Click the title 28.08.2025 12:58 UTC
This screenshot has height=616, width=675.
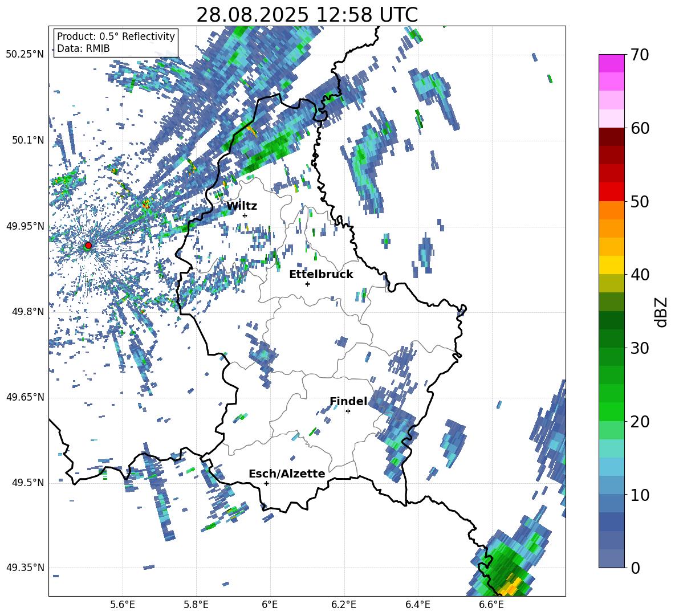pos(307,15)
